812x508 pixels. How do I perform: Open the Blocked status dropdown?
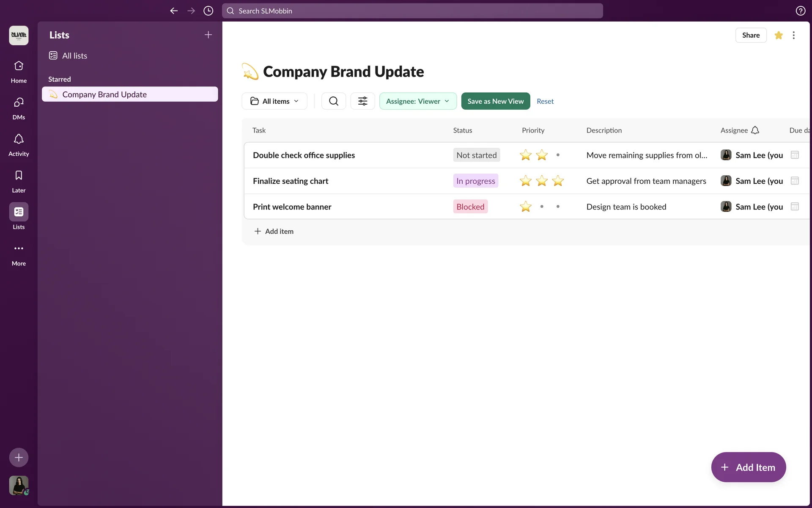pos(470,207)
